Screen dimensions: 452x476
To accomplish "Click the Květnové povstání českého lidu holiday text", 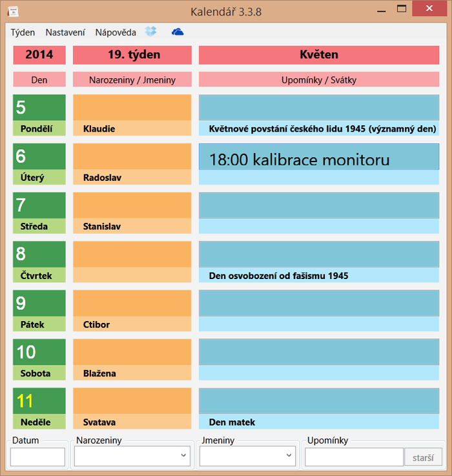I will click(322, 129).
